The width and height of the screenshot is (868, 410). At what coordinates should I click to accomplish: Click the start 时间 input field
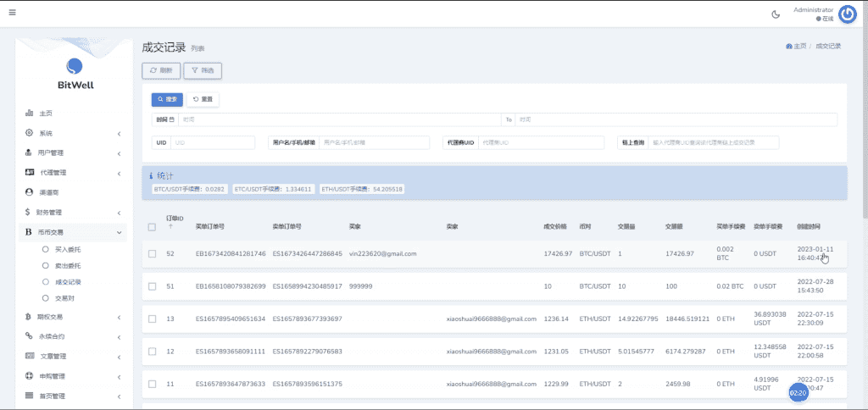pyautogui.click(x=339, y=119)
